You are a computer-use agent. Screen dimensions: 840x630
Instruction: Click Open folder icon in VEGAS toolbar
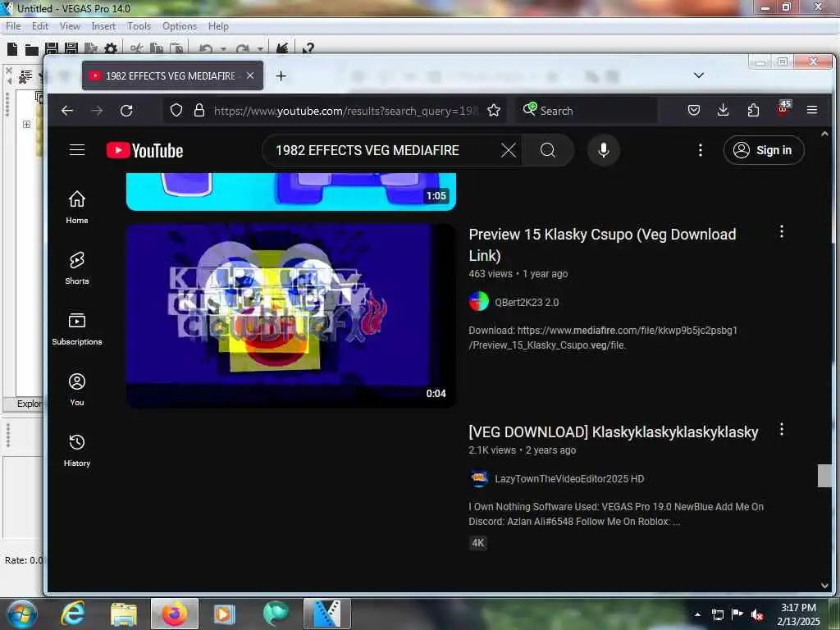32,50
